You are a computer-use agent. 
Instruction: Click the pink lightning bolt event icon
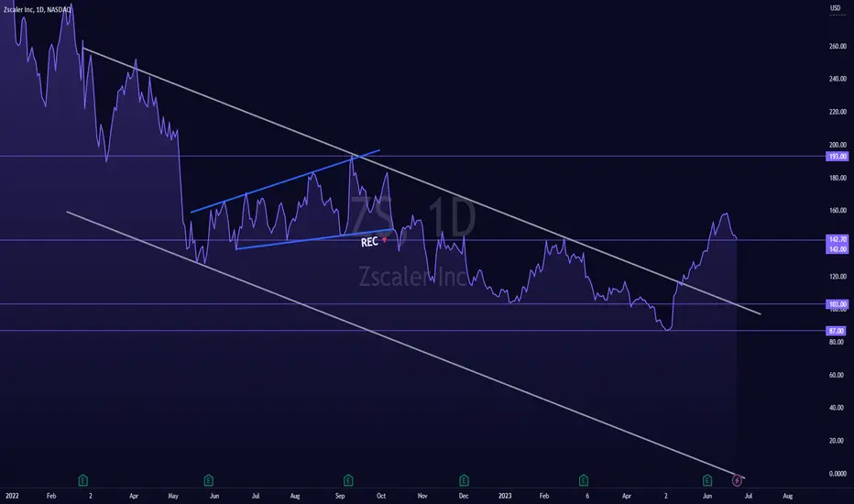coord(737,480)
